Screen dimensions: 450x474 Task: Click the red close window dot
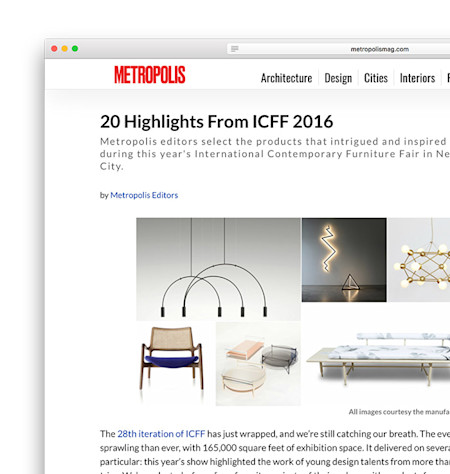(x=54, y=49)
